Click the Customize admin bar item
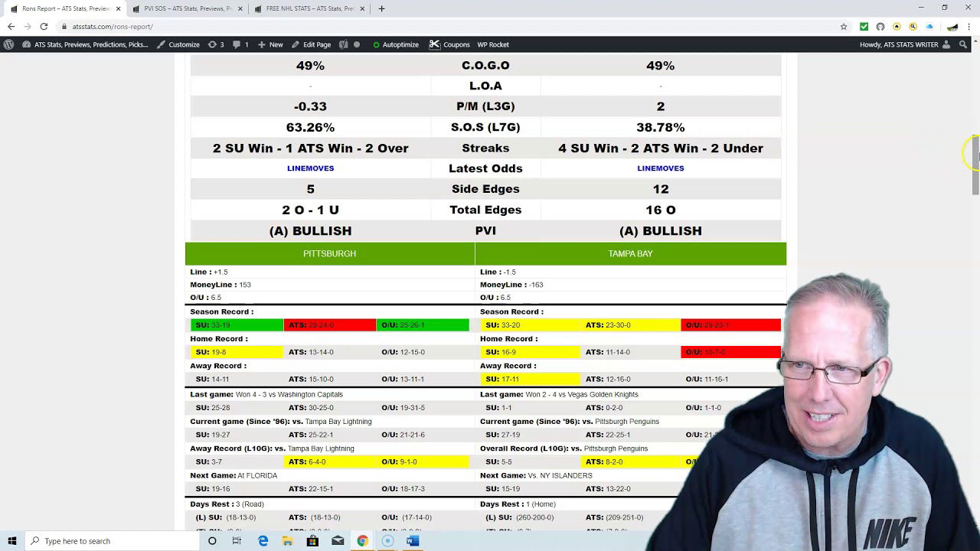 coord(178,44)
